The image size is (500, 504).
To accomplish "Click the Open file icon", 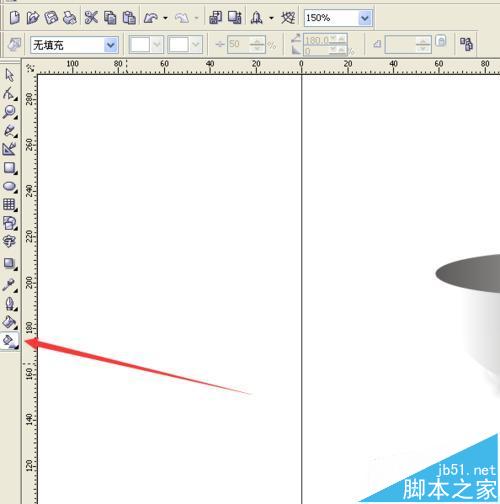I will click(x=33, y=18).
